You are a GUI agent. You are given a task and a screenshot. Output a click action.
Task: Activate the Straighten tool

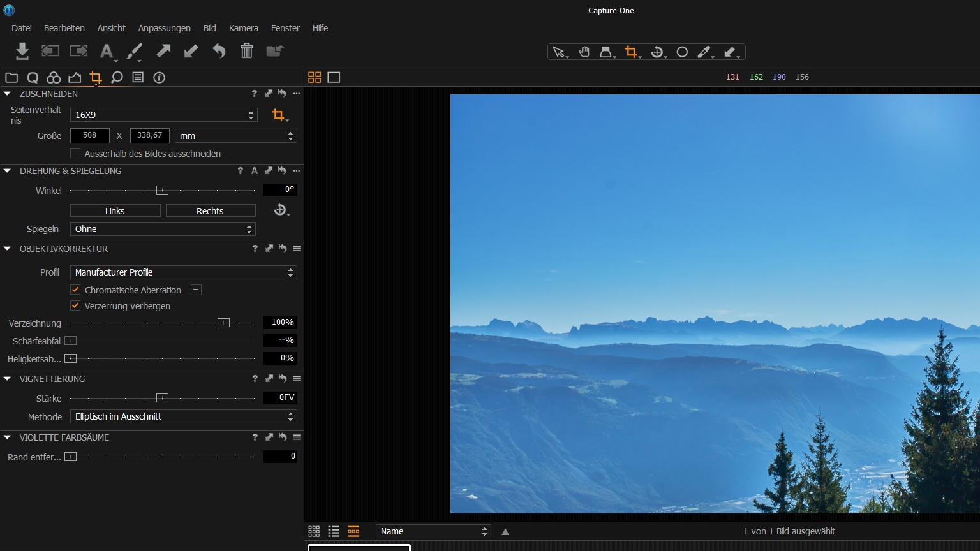(x=657, y=52)
